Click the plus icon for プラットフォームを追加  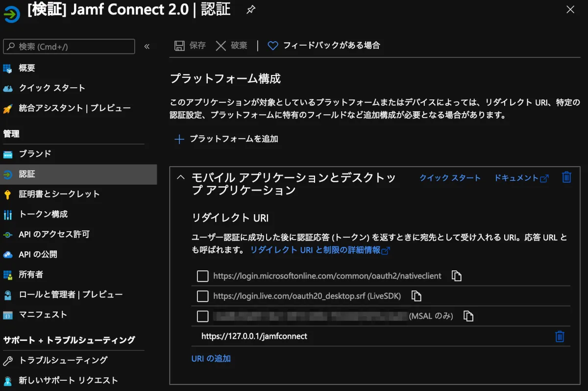[x=179, y=139]
